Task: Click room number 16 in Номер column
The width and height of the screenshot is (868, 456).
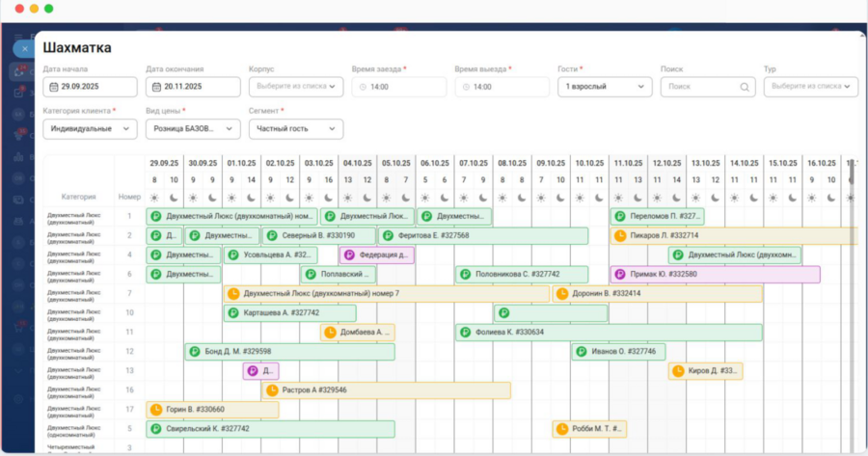Action: click(129, 390)
